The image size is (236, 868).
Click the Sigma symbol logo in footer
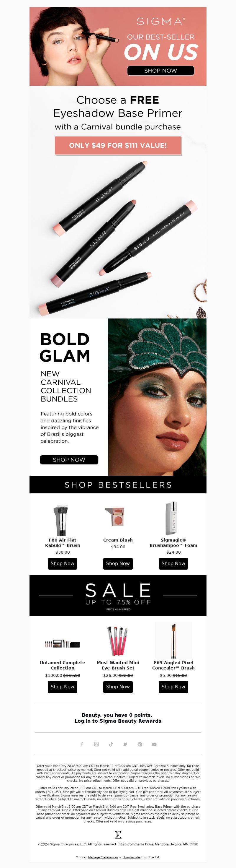118,834
